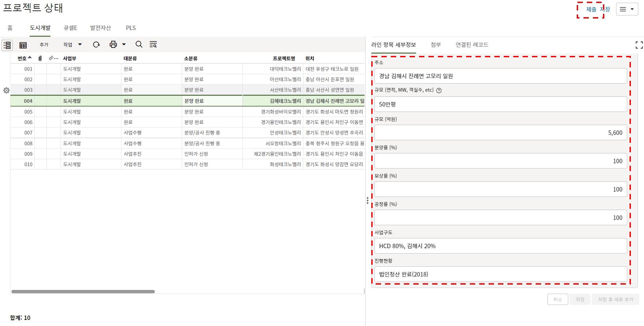Image resolution: width=644 pixels, height=326 pixels.
Task: Expand the print options dropdown arrow
Action: point(124,44)
